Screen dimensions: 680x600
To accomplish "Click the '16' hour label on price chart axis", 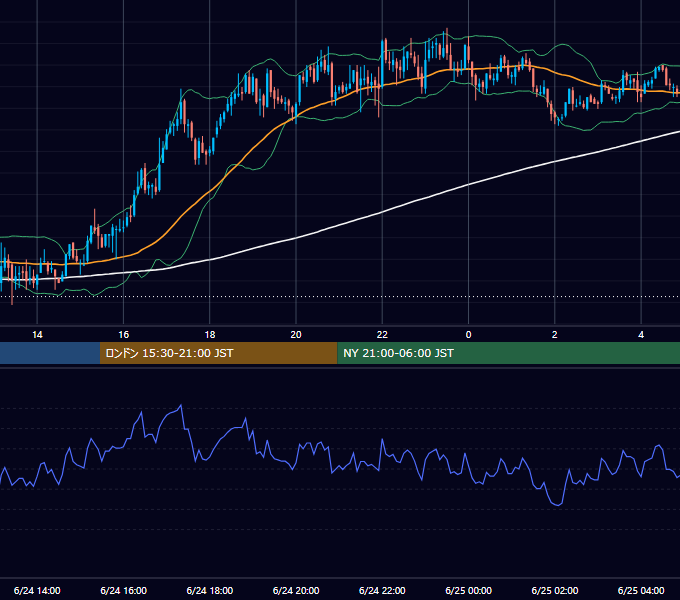I will tap(124, 335).
